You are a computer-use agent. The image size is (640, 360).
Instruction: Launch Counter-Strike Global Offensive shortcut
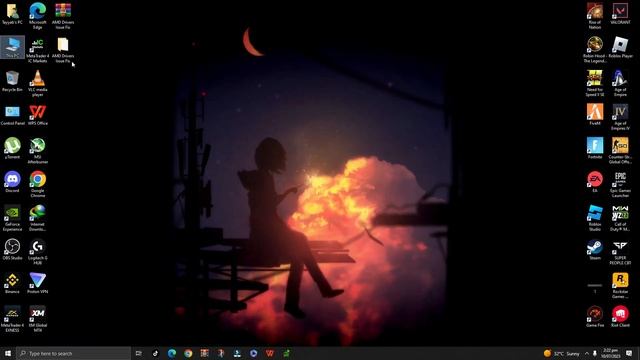click(620, 151)
